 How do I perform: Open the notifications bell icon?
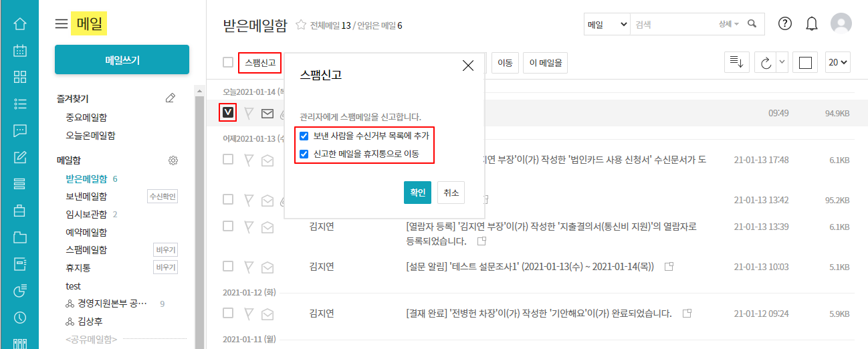click(812, 23)
